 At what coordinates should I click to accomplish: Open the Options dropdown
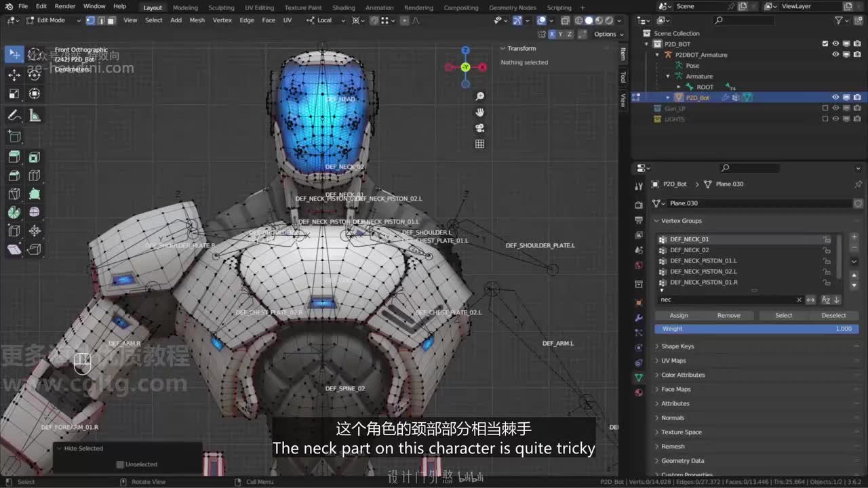coord(608,34)
